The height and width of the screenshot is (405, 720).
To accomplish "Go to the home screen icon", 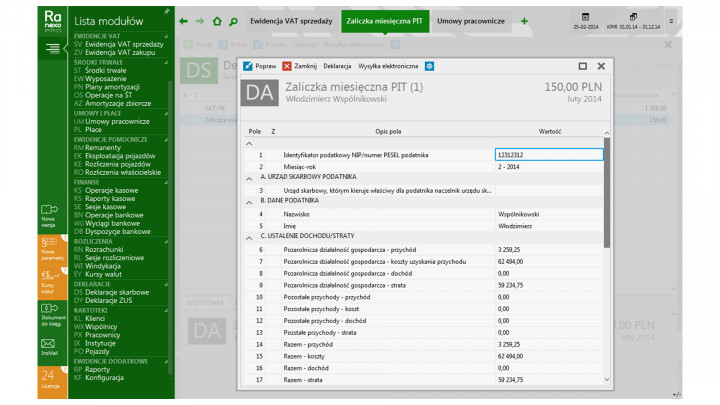I will click(216, 20).
